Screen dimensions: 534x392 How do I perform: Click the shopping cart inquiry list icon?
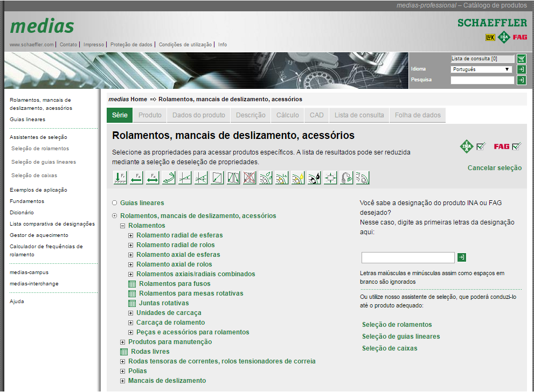521,59
